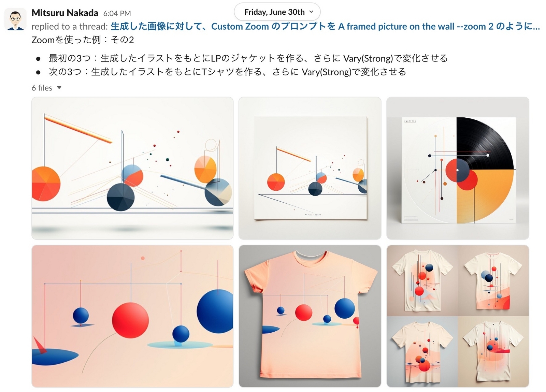Image resolution: width=546 pixels, height=392 pixels.
Task: Click Mitsuru Nakada's avatar icon
Action: (x=15, y=19)
